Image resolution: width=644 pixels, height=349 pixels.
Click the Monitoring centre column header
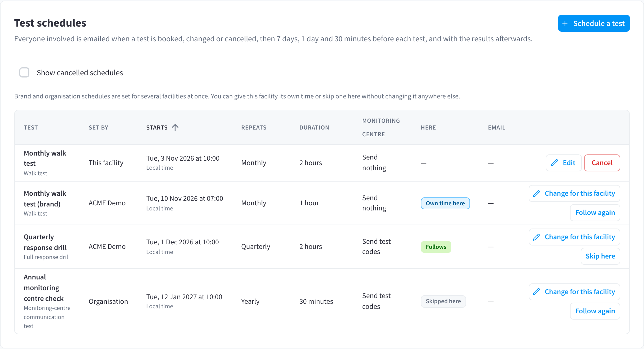(381, 128)
